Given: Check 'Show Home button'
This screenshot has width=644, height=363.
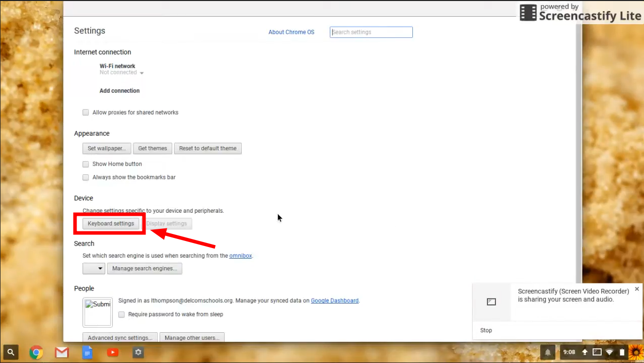Looking at the screenshot, I should tap(86, 164).
